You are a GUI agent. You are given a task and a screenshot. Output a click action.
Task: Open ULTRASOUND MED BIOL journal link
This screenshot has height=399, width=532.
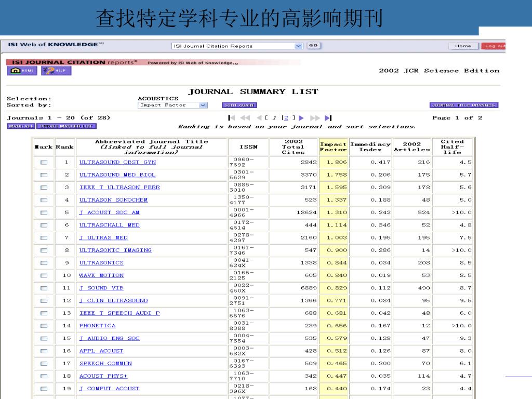(117, 175)
